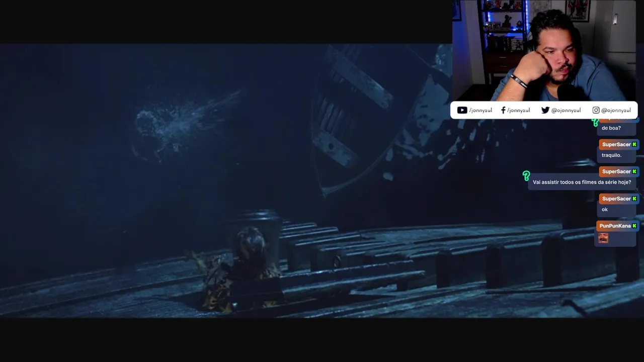
Task: Open the @ojonnyzul Twitter handle
Action: [x=566, y=110]
